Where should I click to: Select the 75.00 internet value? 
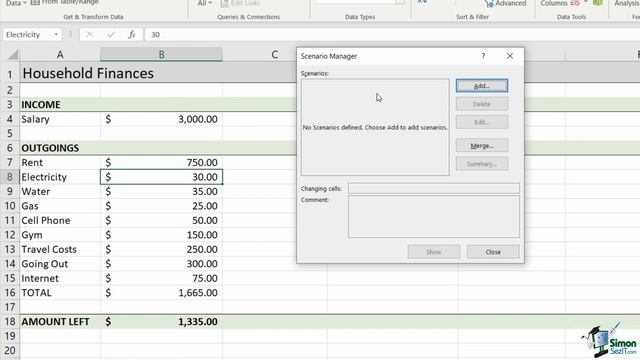click(x=161, y=278)
